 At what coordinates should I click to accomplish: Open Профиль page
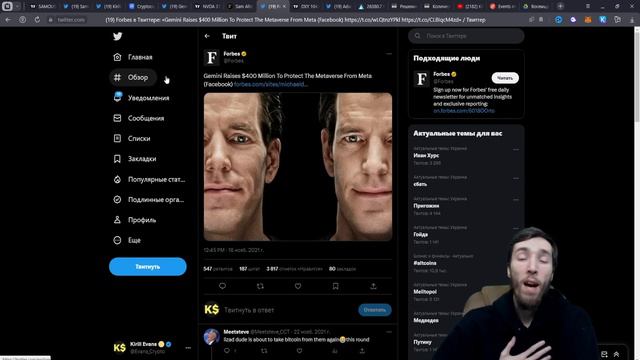tap(135, 220)
